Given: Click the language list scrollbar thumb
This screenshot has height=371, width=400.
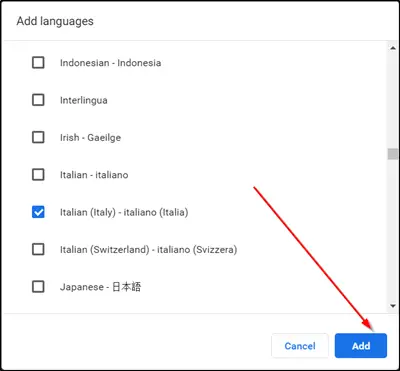Looking at the screenshot, I should 393,154.
